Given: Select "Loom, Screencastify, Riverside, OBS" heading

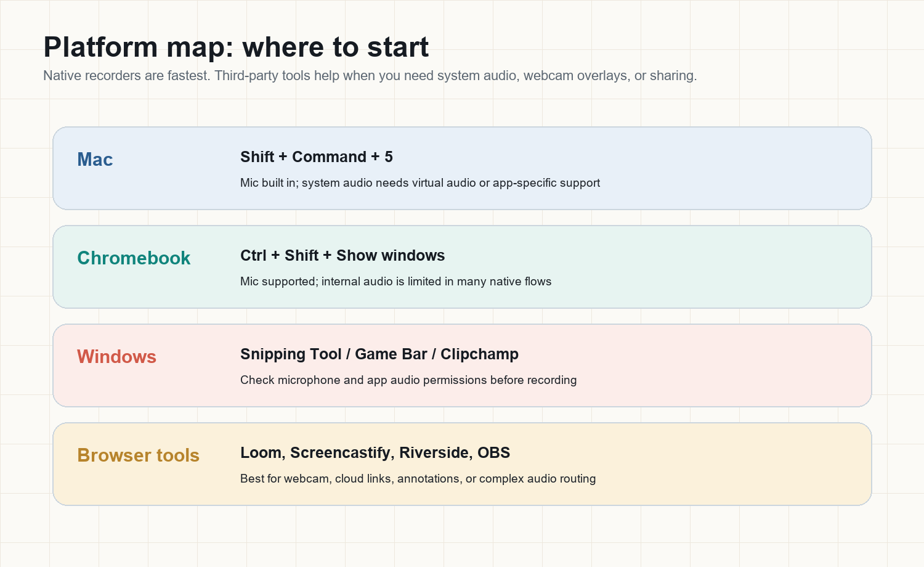Looking at the screenshot, I should click(x=375, y=453).
